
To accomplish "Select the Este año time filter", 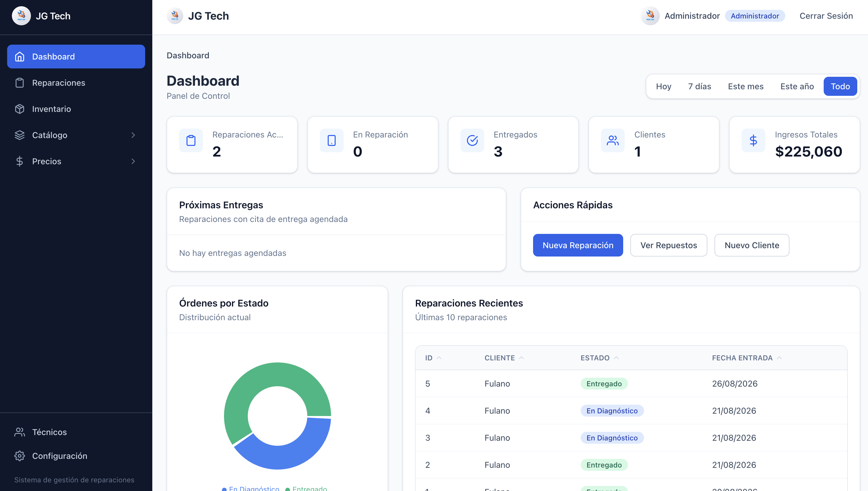I will tap(797, 86).
